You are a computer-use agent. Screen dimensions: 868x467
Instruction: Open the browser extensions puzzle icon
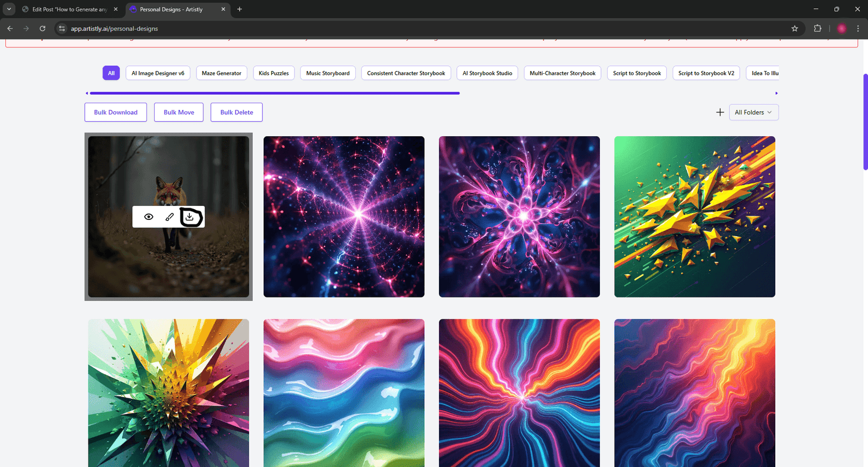click(x=818, y=29)
